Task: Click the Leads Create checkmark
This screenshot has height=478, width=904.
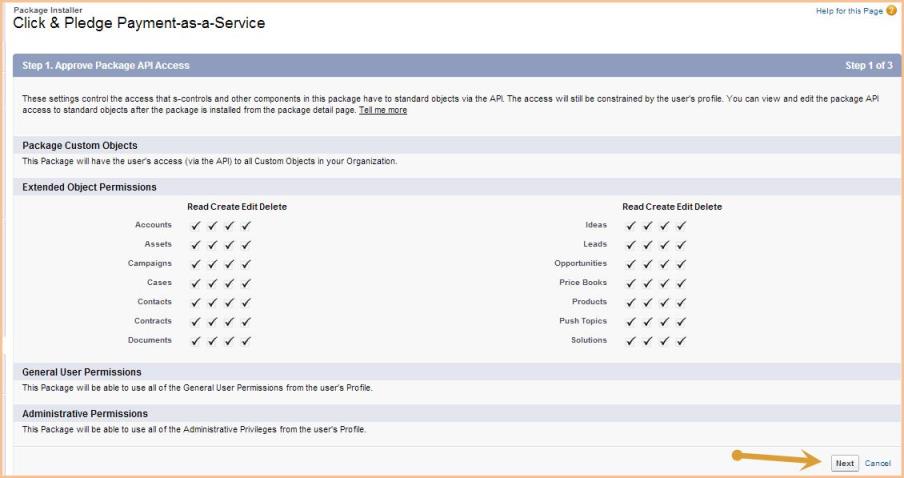Action: click(648, 244)
